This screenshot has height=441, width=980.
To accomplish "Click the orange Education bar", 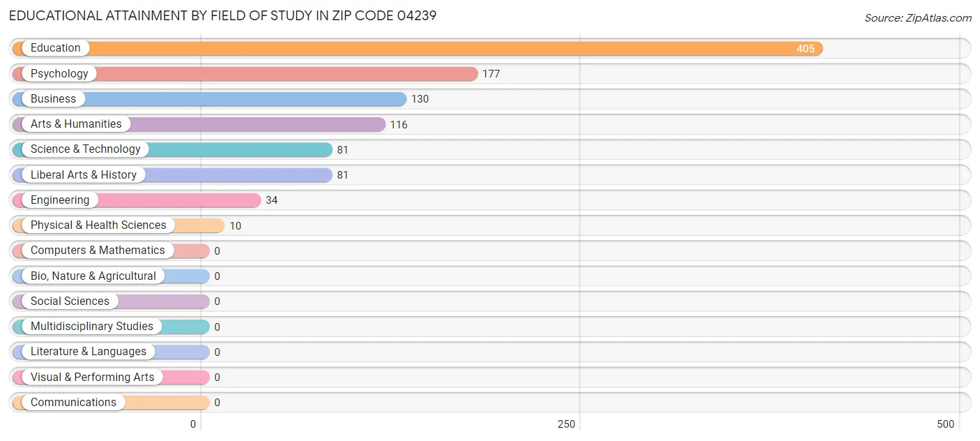I will tap(418, 48).
